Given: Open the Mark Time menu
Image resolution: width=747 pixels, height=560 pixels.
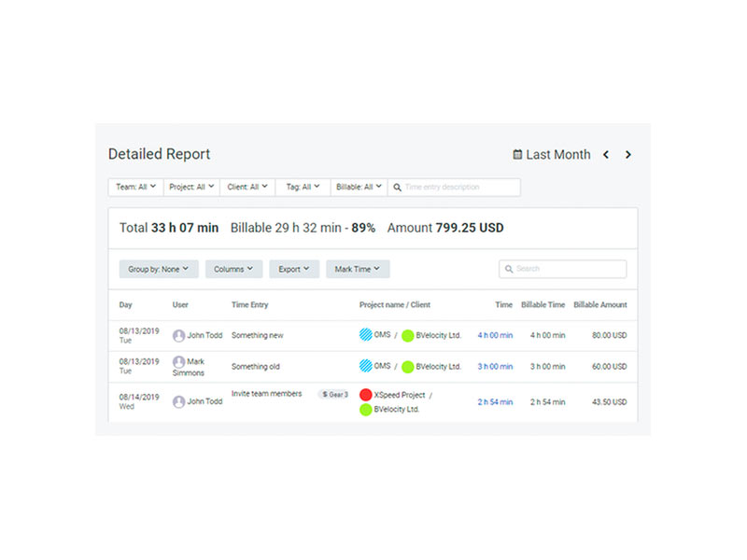Looking at the screenshot, I should pos(358,269).
